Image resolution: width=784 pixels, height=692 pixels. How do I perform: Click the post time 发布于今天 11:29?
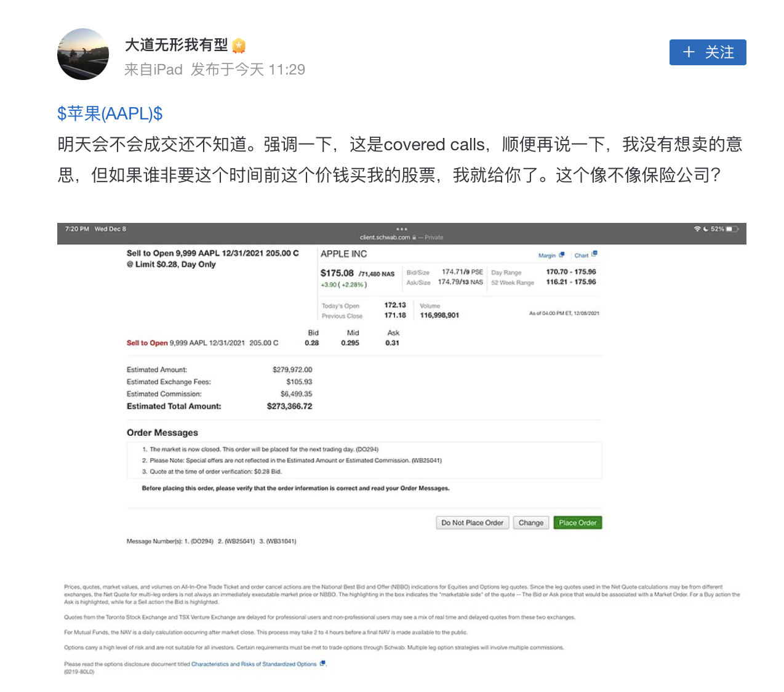point(248,70)
